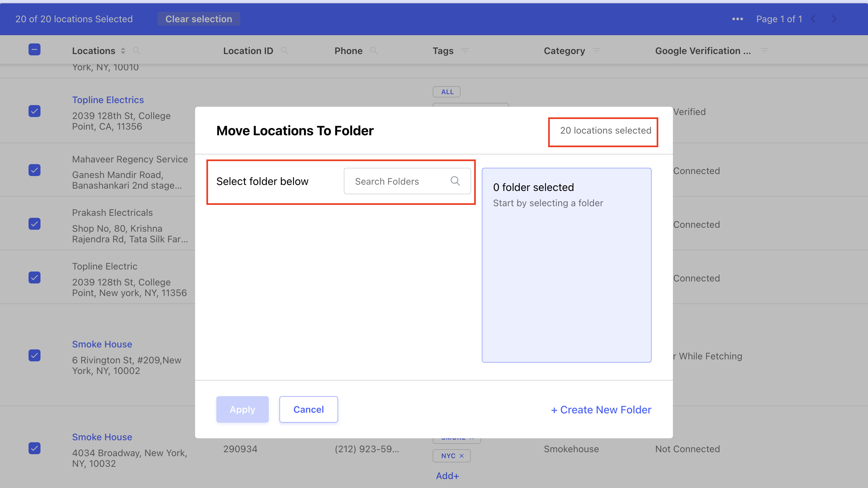Open the Category column filter icon
Viewport: 868px width, 488px height.
[x=596, y=51]
